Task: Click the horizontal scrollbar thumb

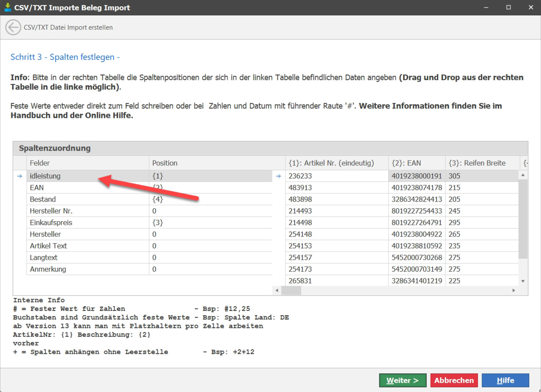Action: 291,291
